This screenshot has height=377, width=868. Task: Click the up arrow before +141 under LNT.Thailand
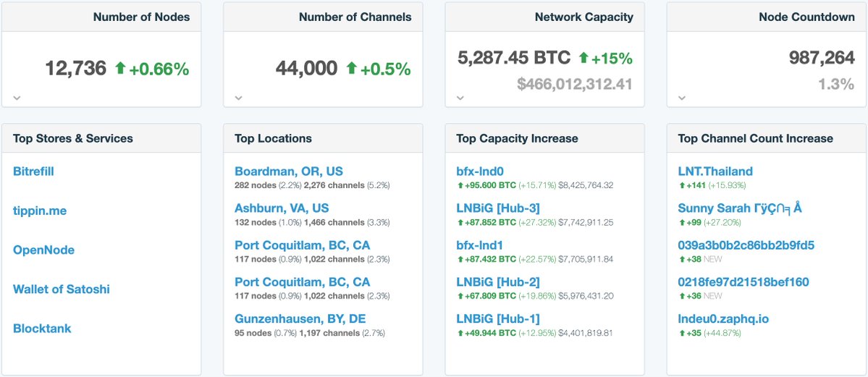point(681,185)
